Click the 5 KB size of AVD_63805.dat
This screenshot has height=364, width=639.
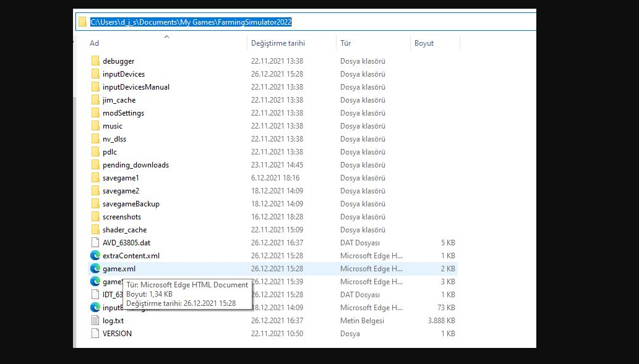point(448,243)
